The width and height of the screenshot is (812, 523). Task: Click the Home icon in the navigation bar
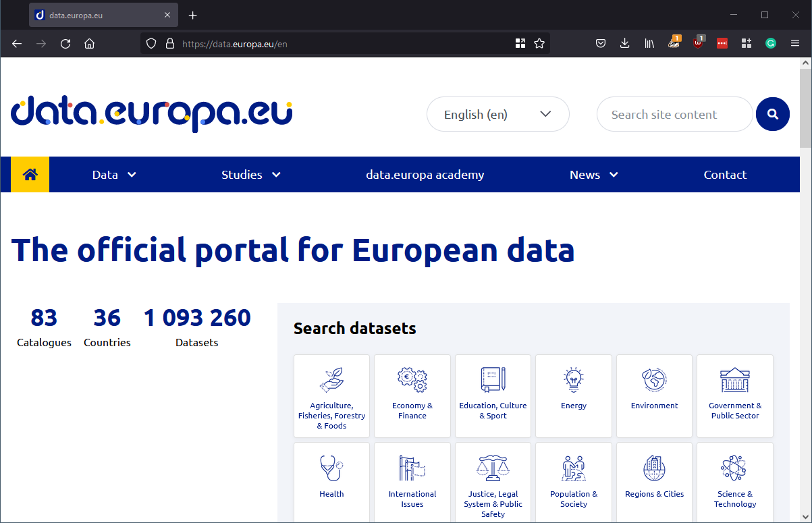point(30,174)
